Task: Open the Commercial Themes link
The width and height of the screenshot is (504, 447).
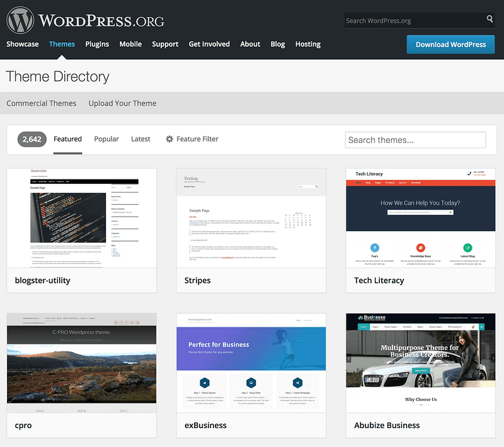Action: [42, 103]
